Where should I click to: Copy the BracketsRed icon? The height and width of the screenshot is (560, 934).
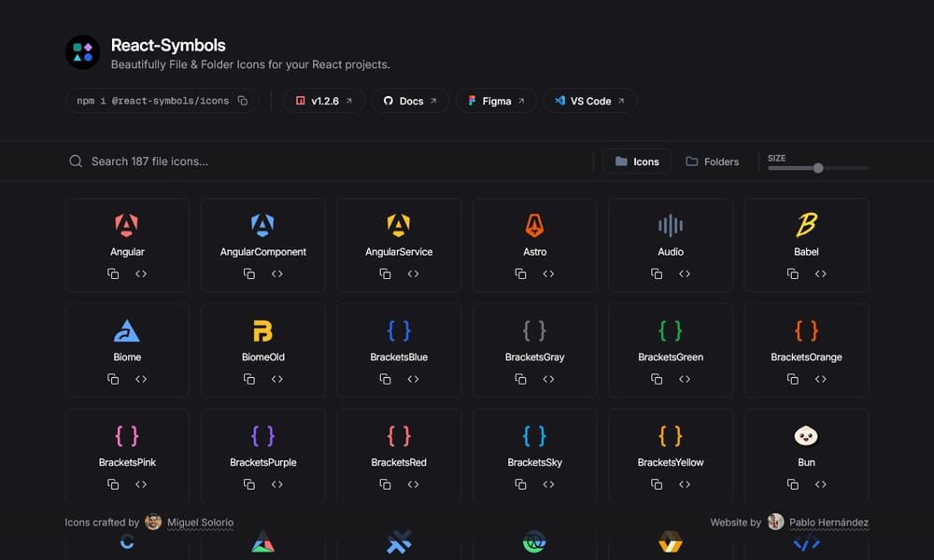pos(384,484)
